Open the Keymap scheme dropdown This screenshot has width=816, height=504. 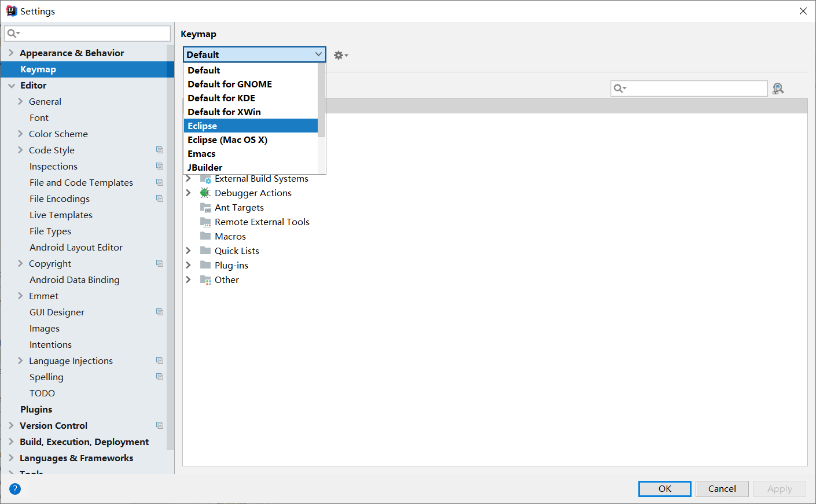pyautogui.click(x=254, y=54)
